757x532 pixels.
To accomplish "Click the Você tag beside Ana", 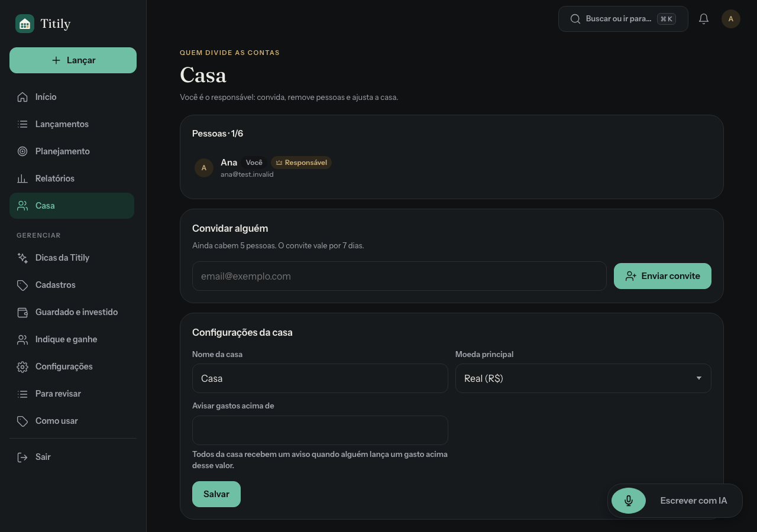I will (254, 163).
